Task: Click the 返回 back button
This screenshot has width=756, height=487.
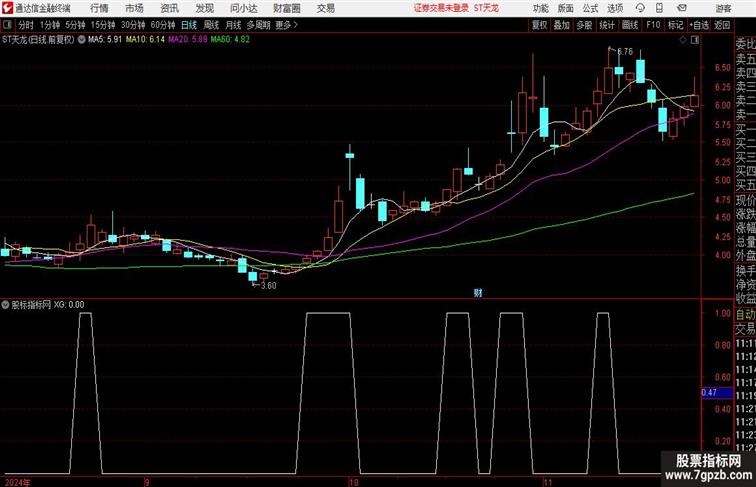Action: [722, 25]
